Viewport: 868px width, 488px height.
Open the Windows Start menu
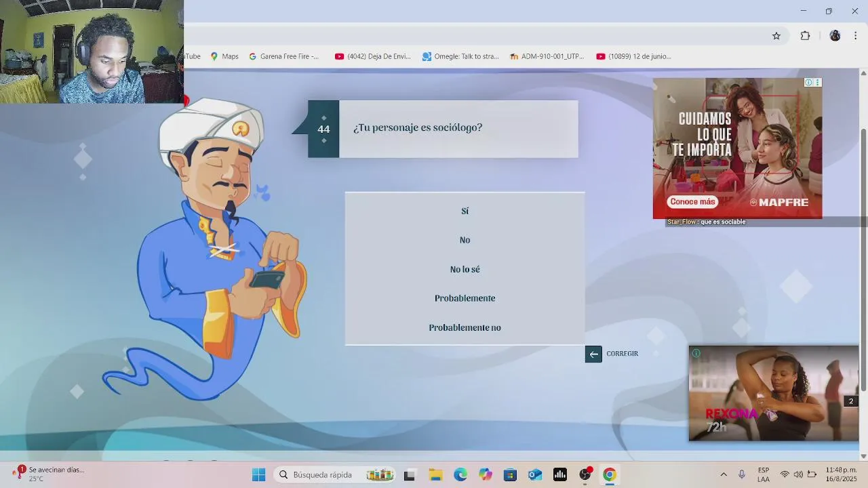point(258,475)
